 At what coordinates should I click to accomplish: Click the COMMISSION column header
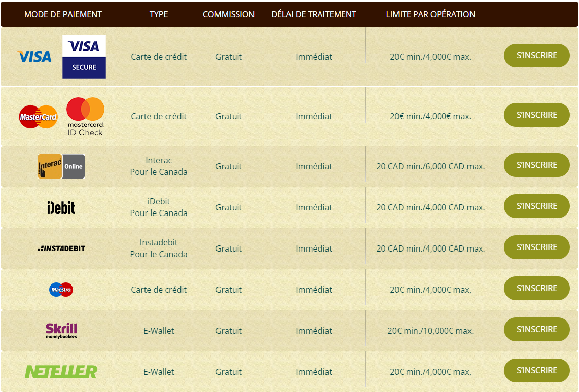[229, 14]
